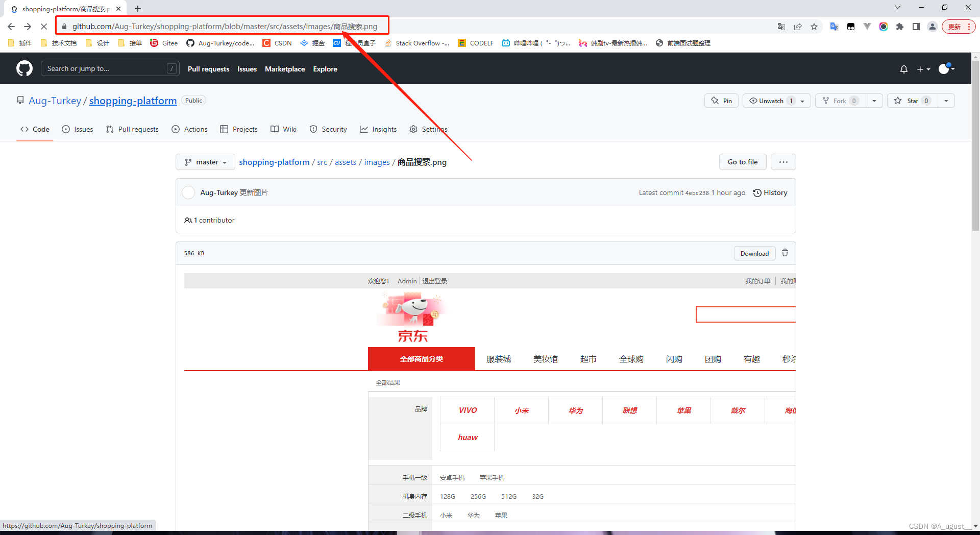Bookmark page with the star icon

[x=815, y=26]
